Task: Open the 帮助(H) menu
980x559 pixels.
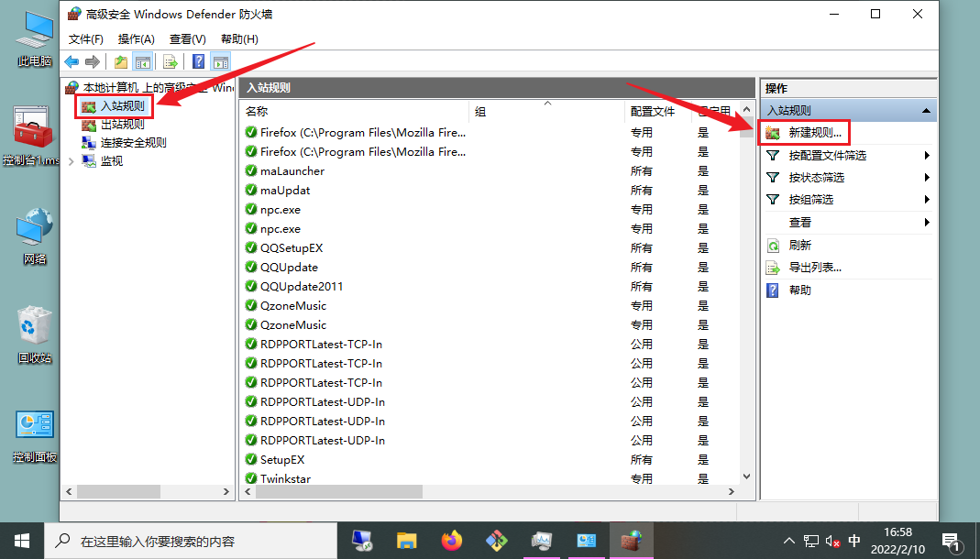Action: (239, 39)
